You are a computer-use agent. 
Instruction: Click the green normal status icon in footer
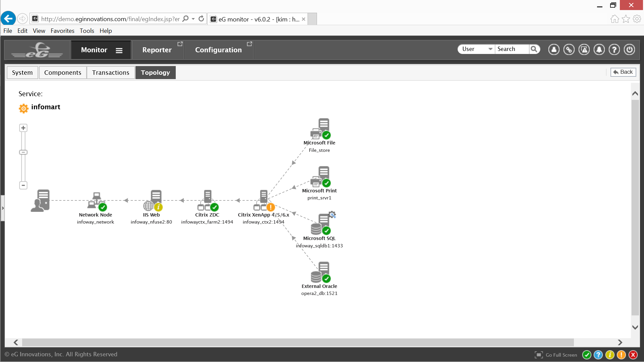click(587, 355)
